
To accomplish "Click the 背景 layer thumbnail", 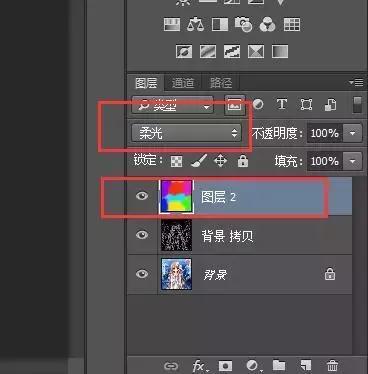I will click(x=177, y=274).
